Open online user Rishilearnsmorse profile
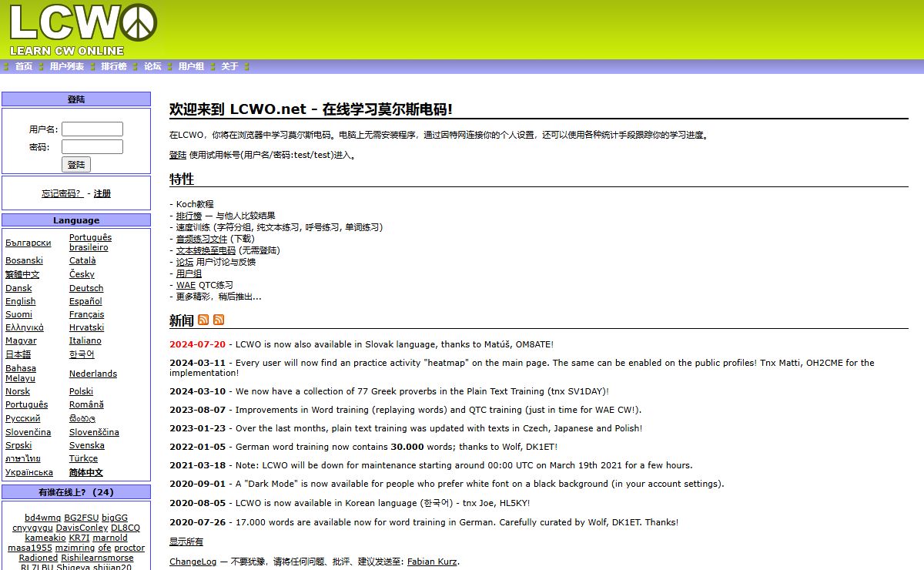Viewport: 924px width, 570px height. click(97, 558)
